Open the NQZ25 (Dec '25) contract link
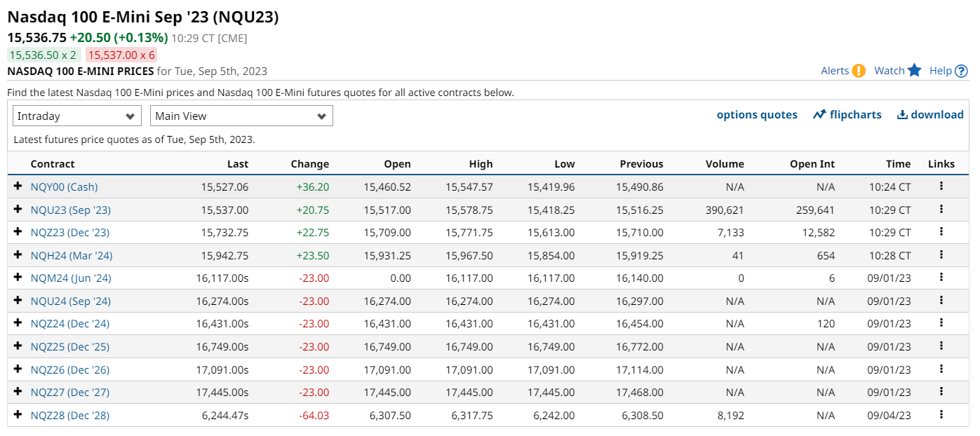980x436 pixels. [70, 346]
